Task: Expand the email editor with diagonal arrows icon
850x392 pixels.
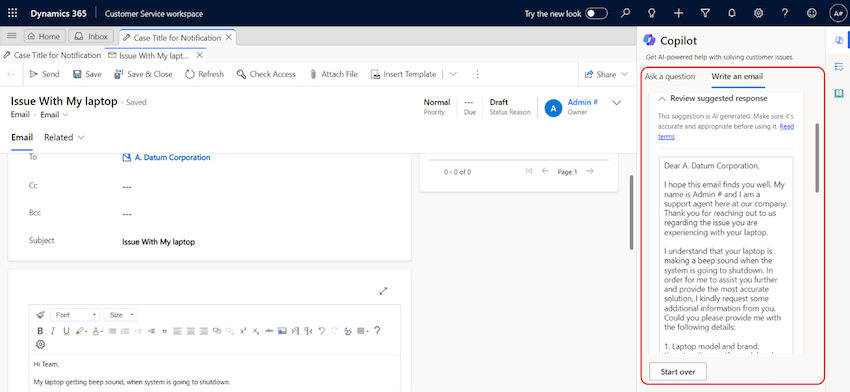Action: click(x=383, y=291)
